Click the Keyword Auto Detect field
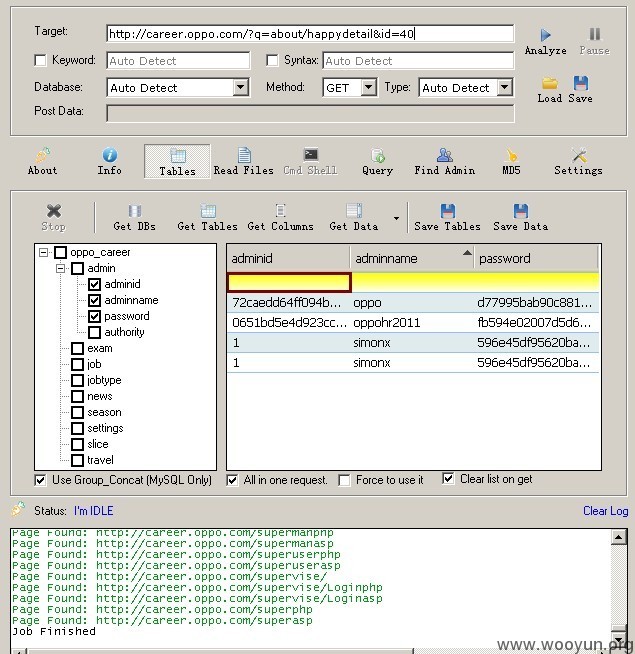 178,61
